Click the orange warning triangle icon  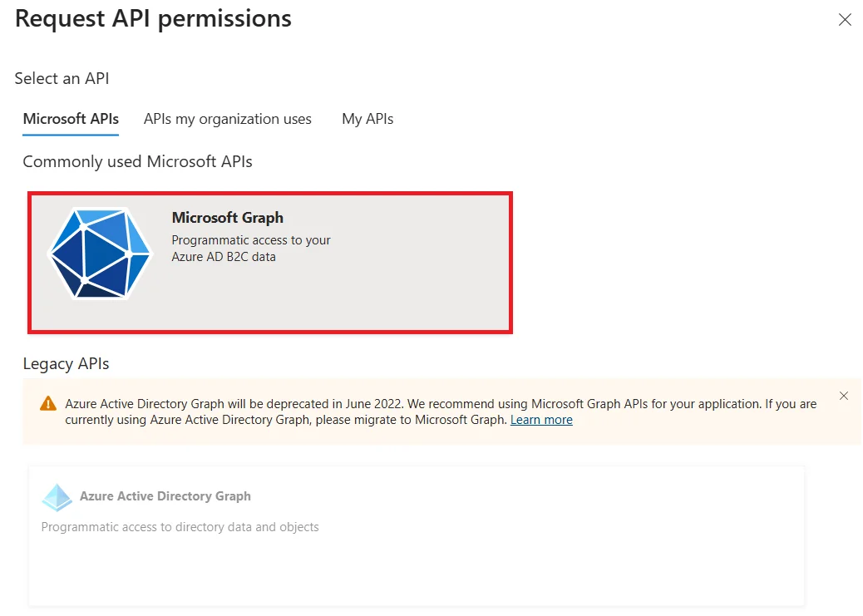48,403
